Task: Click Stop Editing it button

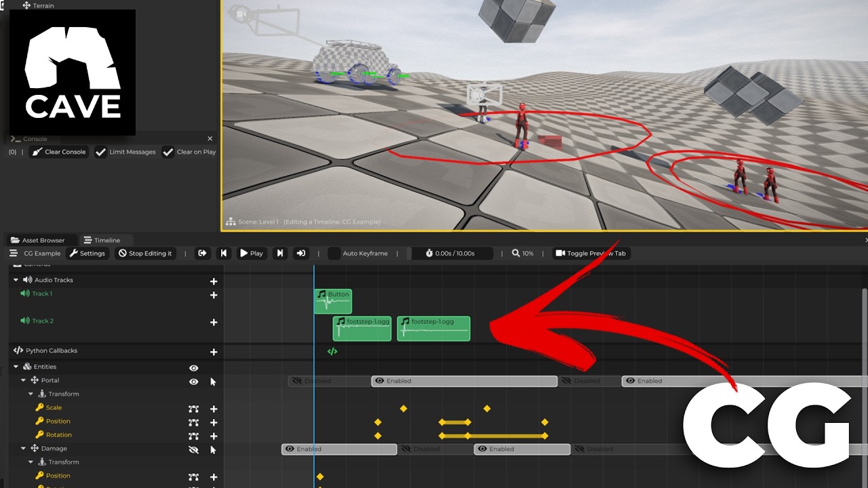Action: (145, 253)
